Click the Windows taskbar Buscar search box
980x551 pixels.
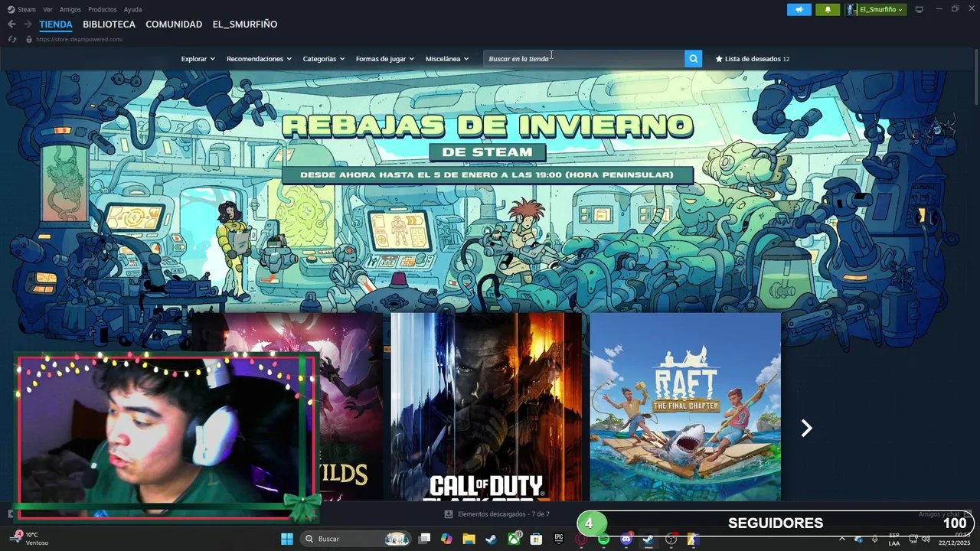point(356,539)
